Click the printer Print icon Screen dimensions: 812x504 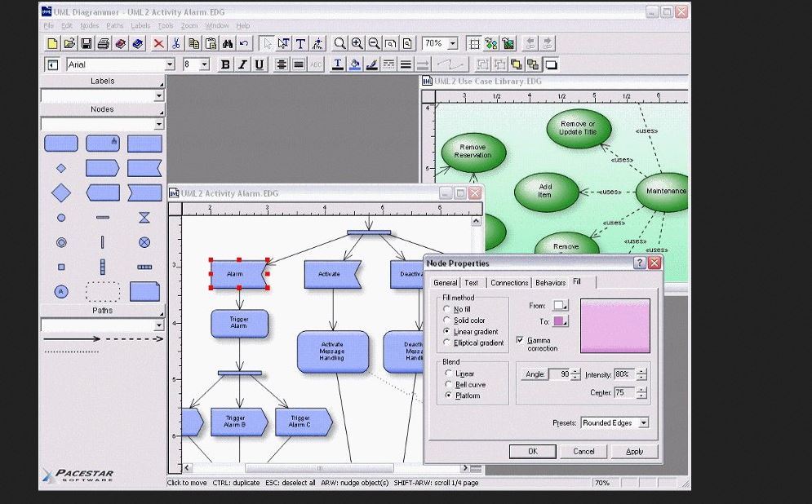tap(103, 43)
